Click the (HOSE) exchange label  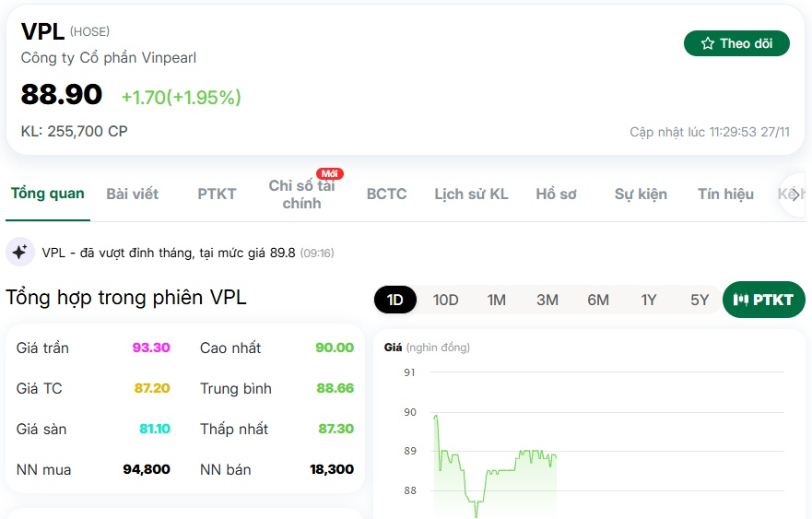pos(89,32)
